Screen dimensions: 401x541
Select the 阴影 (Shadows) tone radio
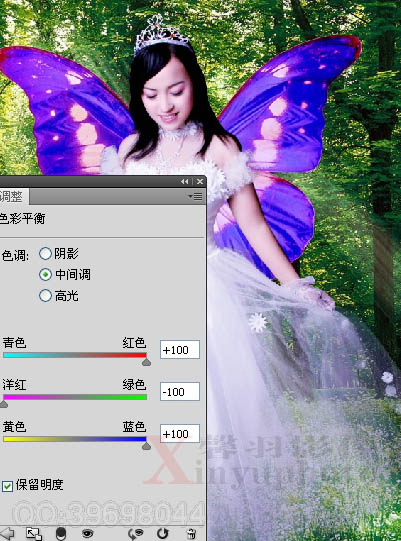coord(45,254)
